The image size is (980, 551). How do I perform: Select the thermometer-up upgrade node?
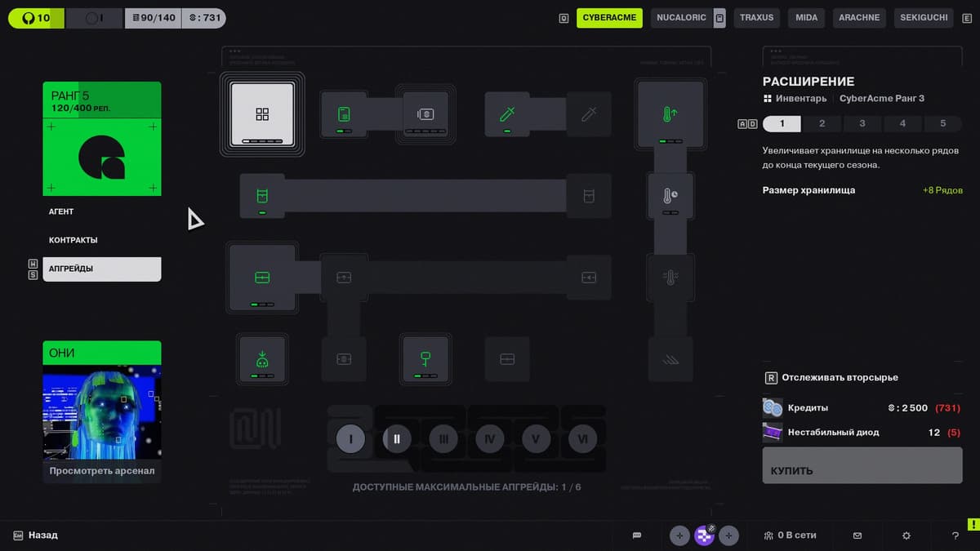(x=670, y=114)
